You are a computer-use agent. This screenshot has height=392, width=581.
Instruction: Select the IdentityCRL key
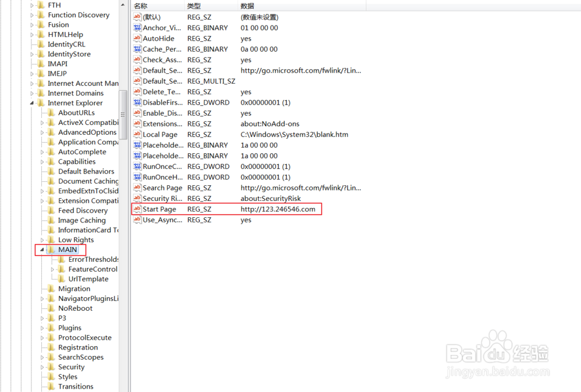(66, 44)
